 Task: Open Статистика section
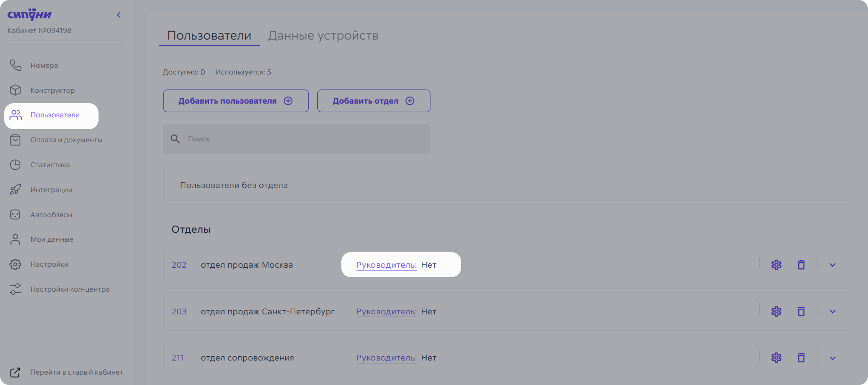[50, 165]
